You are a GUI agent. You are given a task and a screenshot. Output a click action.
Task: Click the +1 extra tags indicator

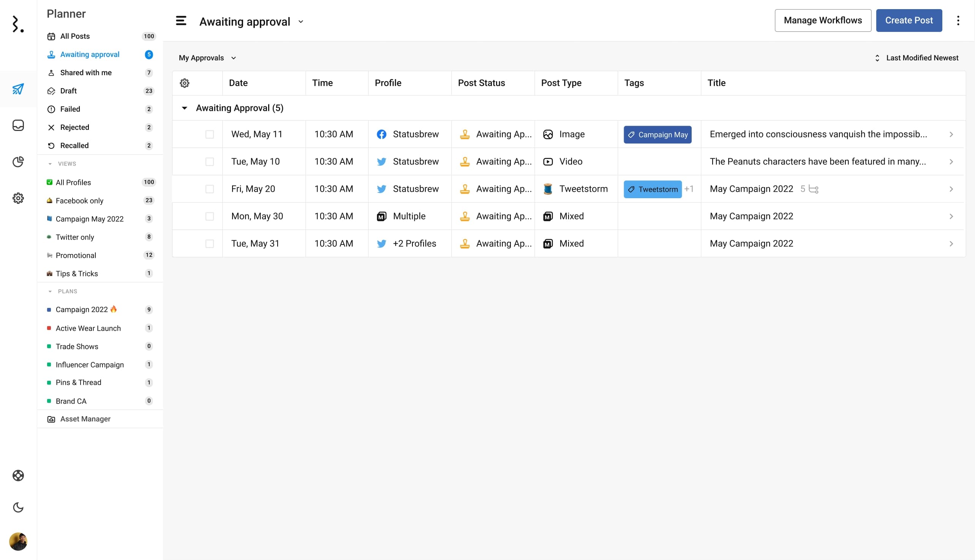click(x=689, y=189)
